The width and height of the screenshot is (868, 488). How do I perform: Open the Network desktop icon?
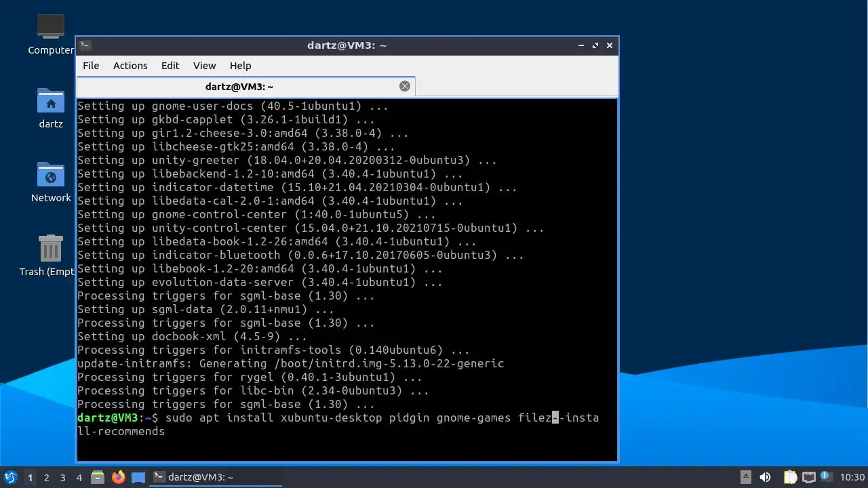(51, 182)
